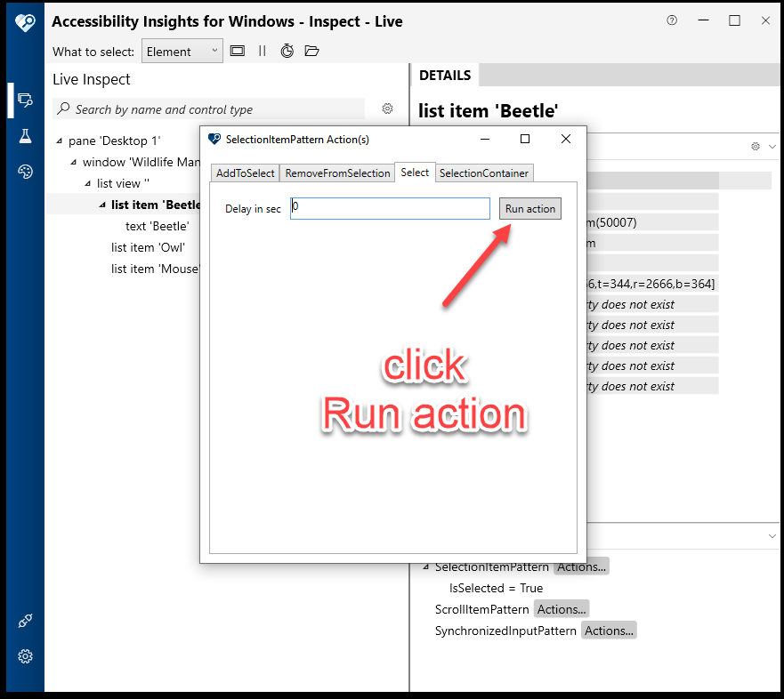This screenshot has height=699, width=784.
Task: Open the Settings gear in the sidebar
Action: click(25, 656)
